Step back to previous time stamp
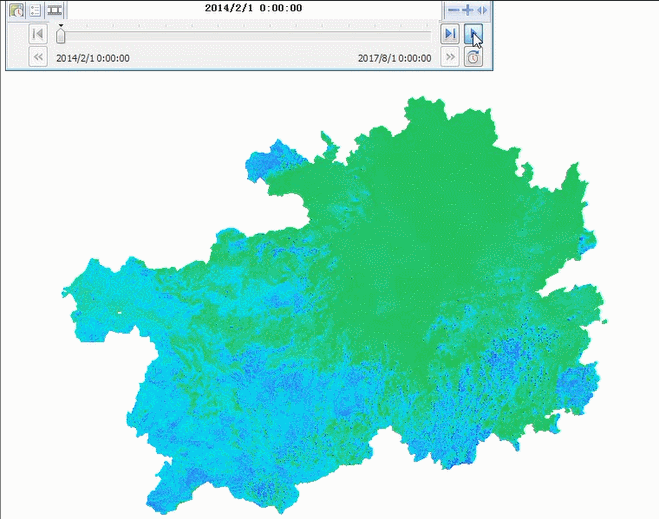659x519 pixels. [38, 34]
